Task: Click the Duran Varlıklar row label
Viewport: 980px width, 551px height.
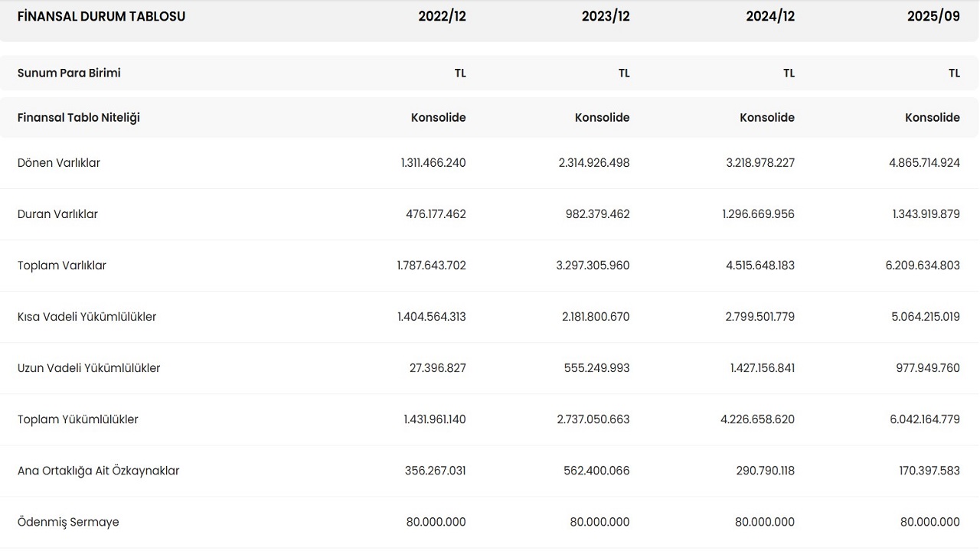Action: click(x=57, y=214)
